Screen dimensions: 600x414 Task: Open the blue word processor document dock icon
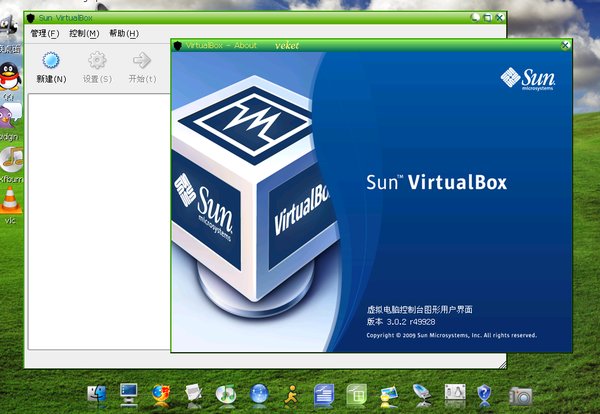point(324,394)
